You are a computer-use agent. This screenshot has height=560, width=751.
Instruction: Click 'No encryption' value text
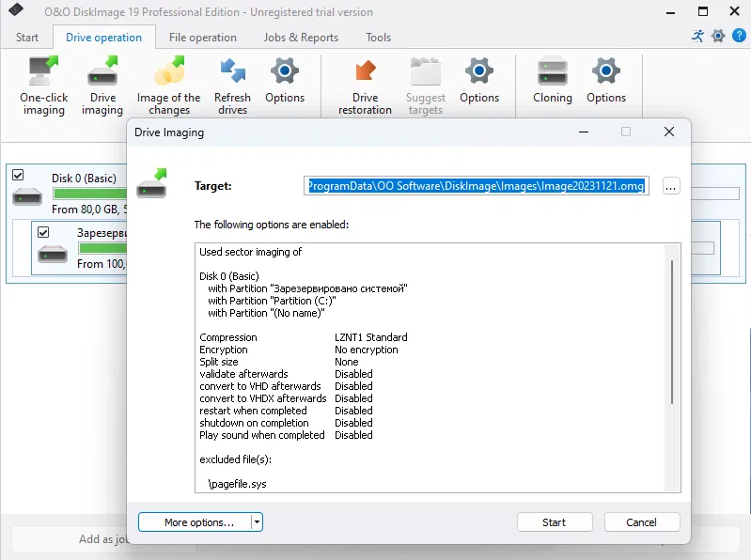[367, 350]
